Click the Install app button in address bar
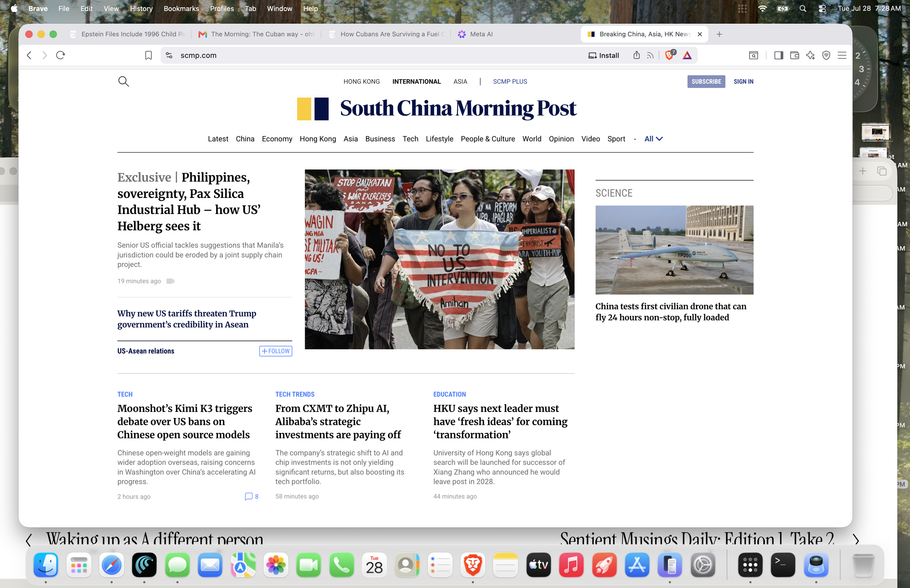 pyautogui.click(x=604, y=55)
